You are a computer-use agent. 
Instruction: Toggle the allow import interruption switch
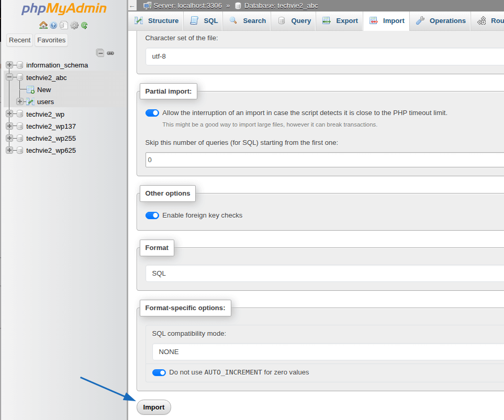pos(152,113)
